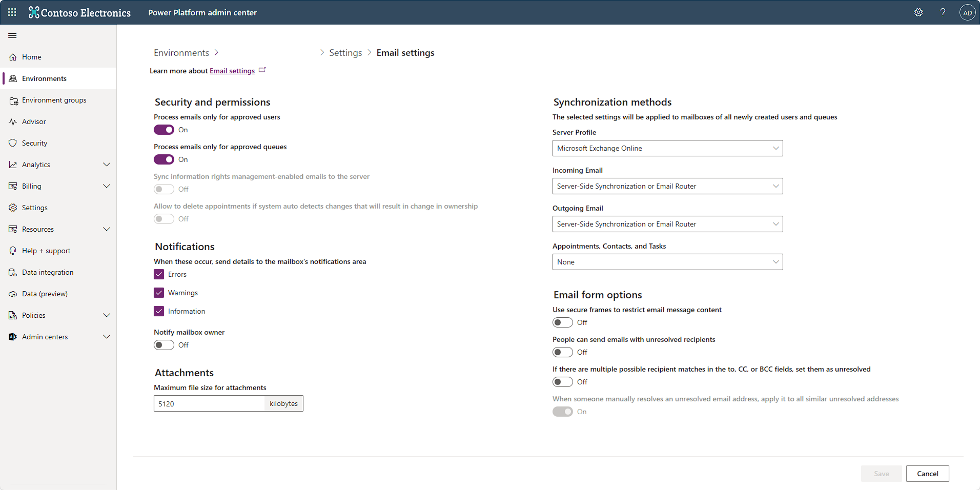This screenshot has height=490, width=980.
Task: Open the Appointments, Contacts, and Tasks dropdown
Action: 667,262
